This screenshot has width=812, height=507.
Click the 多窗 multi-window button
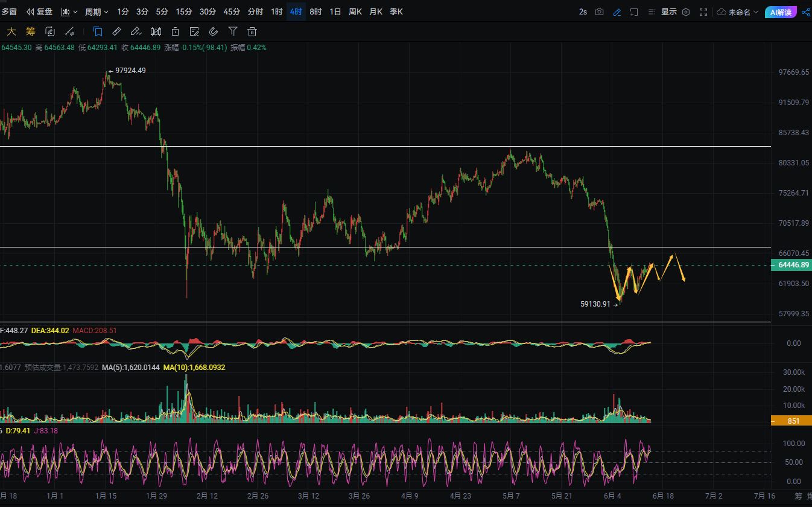(x=9, y=11)
